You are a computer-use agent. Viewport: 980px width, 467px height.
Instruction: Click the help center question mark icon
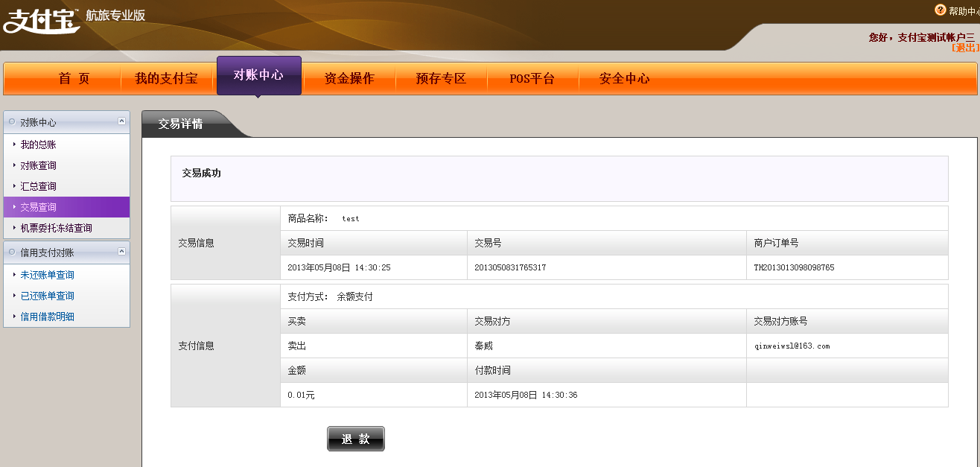tap(941, 10)
